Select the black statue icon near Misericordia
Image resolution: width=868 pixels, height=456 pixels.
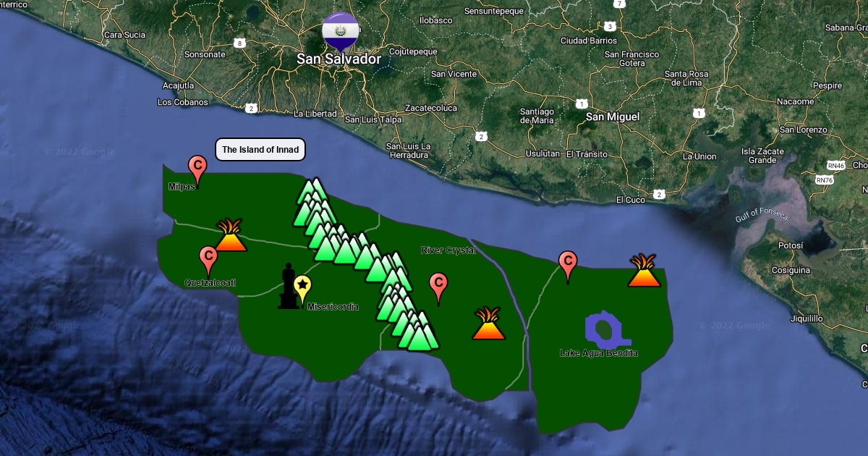(288, 287)
